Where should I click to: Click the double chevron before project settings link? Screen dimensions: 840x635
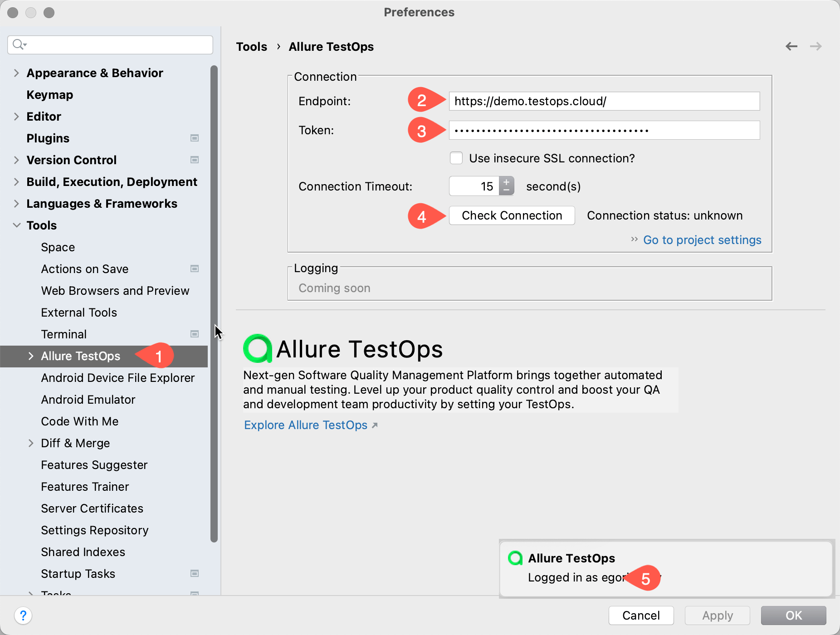tap(634, 239)
